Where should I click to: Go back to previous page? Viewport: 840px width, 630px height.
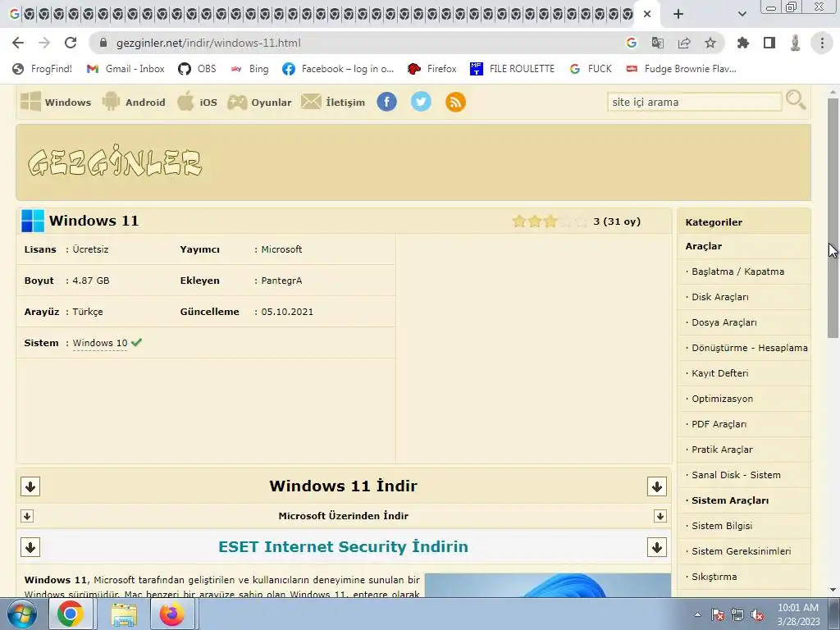(x=18, y=43)
